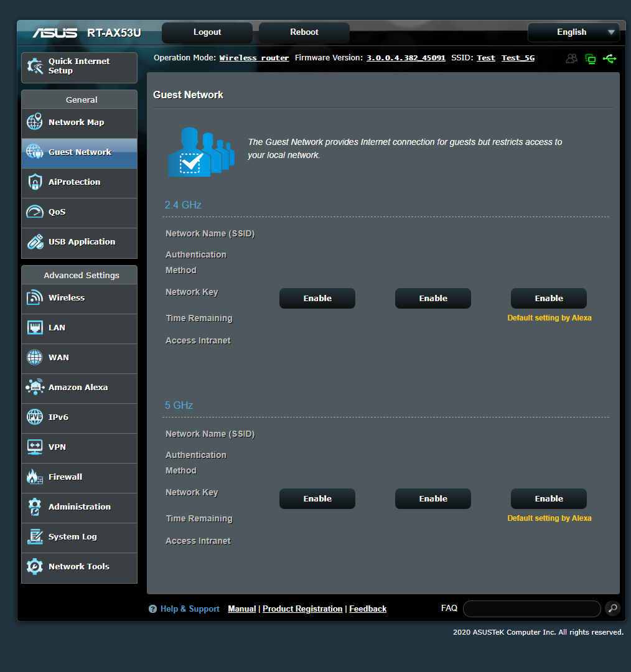This screenshot has width=631, height=672.
Task: Click the Administration gear icon
Action: tap(35, 506)
